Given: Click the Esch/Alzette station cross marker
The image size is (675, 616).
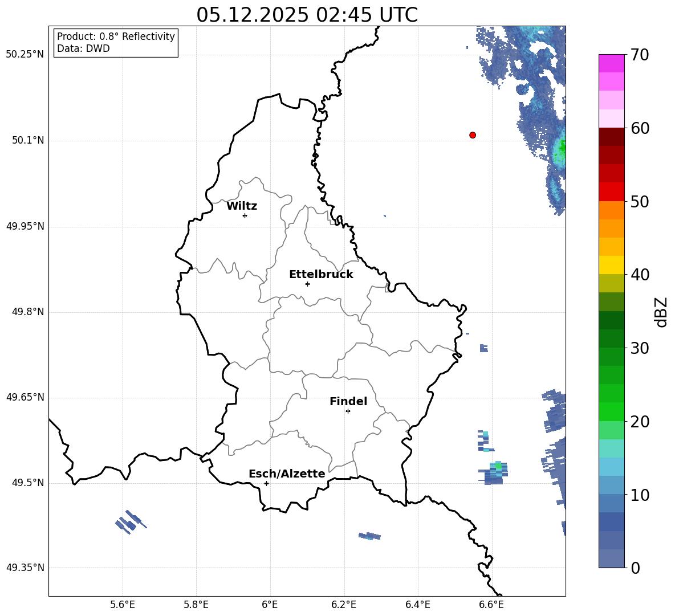Looking at the screenshot, I should (x=266, y=483).
